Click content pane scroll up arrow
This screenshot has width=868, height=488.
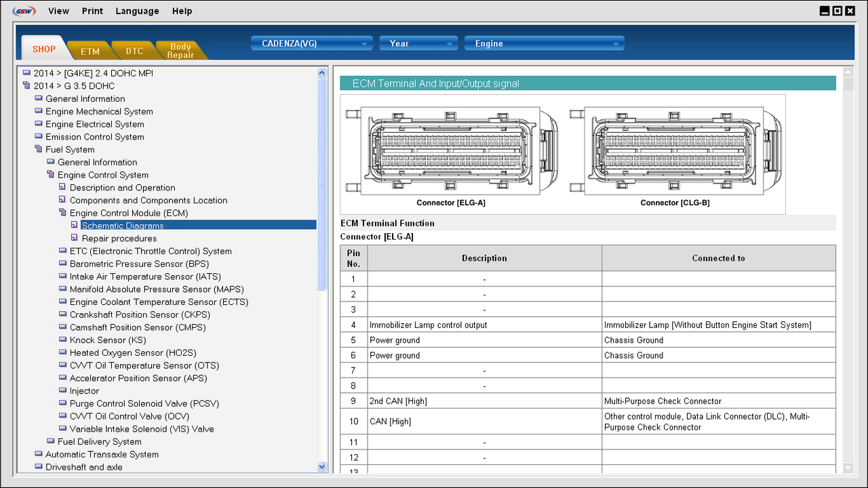pyautogui.click(x=848, y=71)
